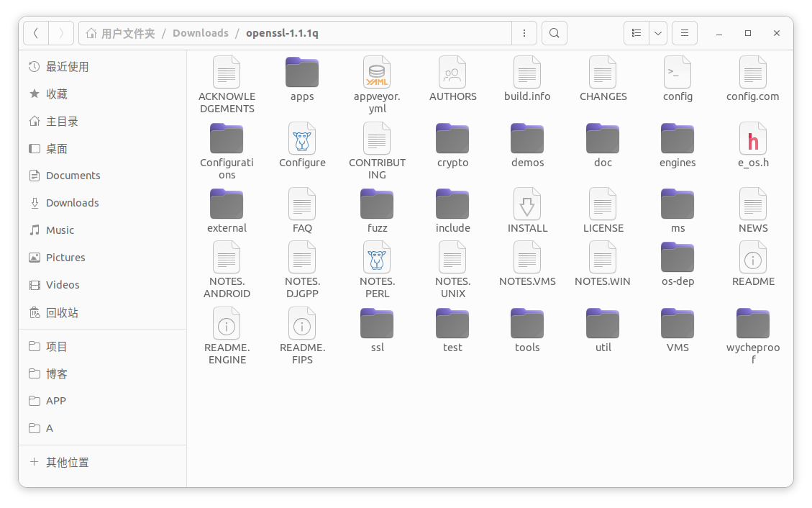Select the crypto folder icon

[452, 138]
